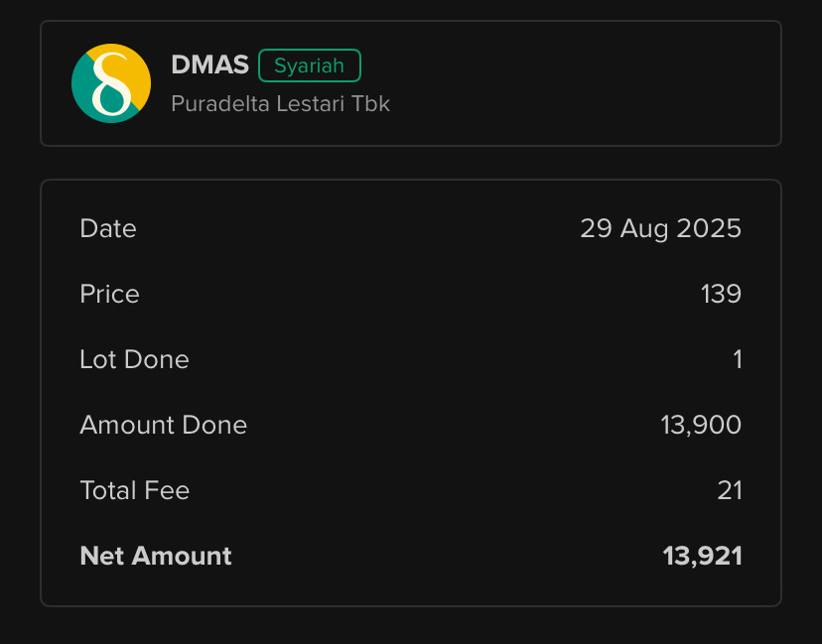Select the Amount Done value 13,900
Image resolution: width=822 pixels, height=644 pixels.
coord(701,425)
